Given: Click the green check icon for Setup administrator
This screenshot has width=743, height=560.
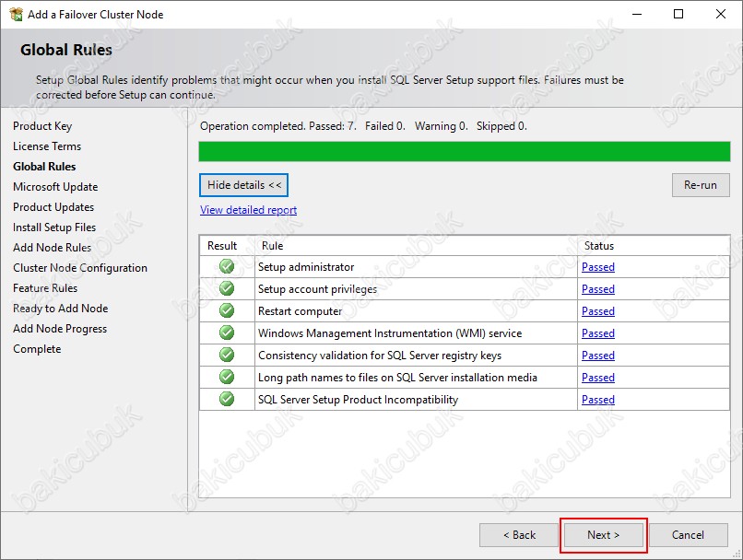Looking at the screenshot, I should coord(227,267).
